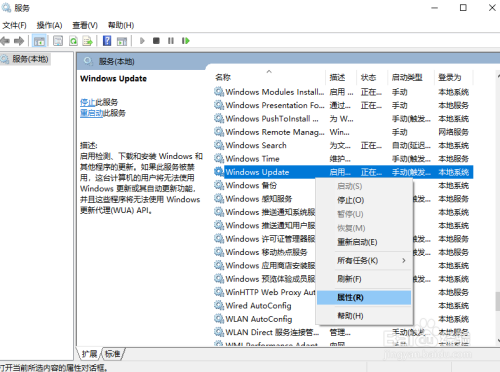The image size is (500, 372).
Task: Click the Start Service play icon
Action: tap(142, 41)
